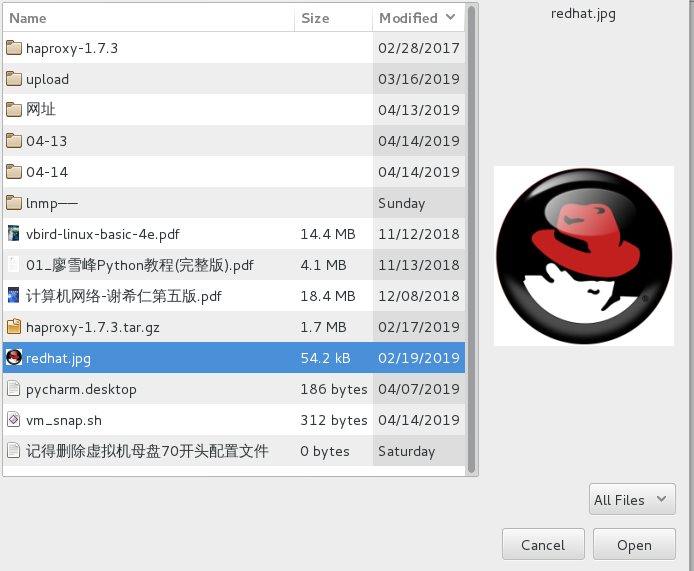
Task: Select 计算机网络-谢希仁第五版.pdf file name
Action: (x=124, y=296)
